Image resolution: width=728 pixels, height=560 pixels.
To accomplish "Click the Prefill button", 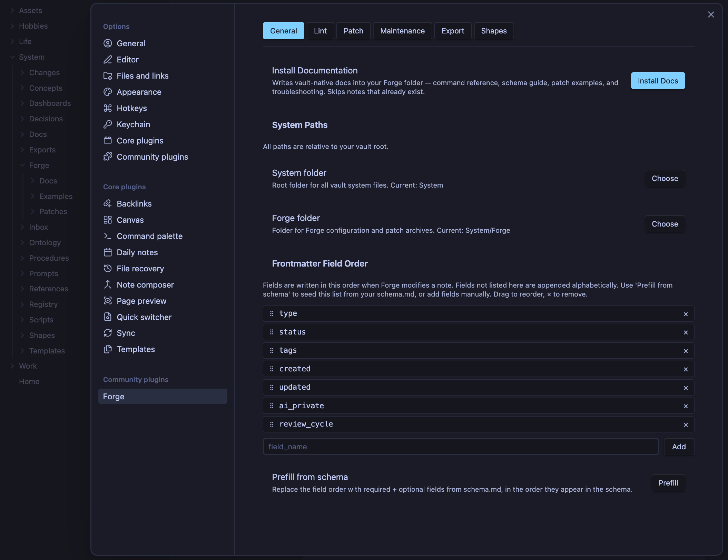I will (668, 483).
